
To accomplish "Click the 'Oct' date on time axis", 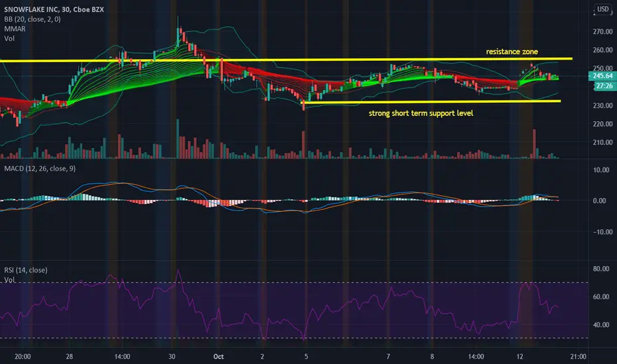I will (218, 357).
